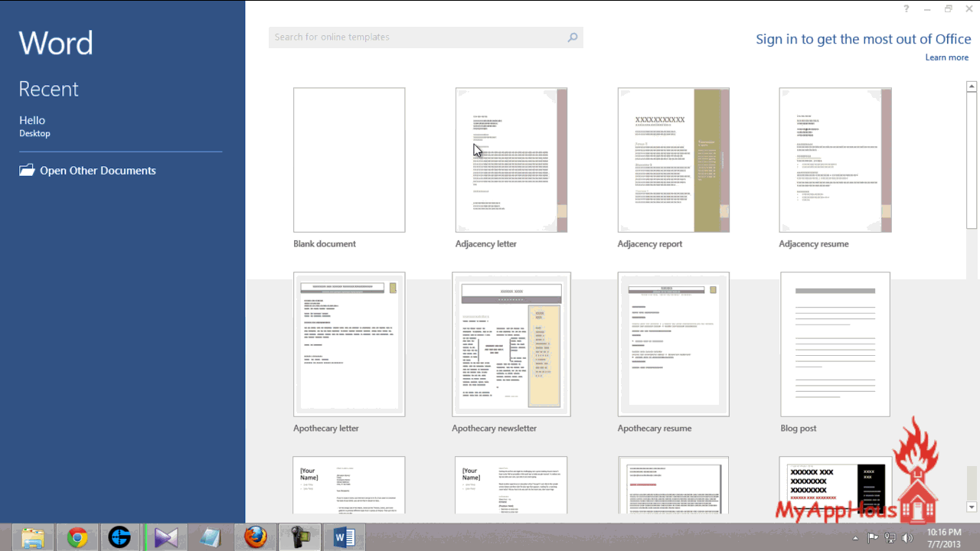Select bottom-row template with black sidebar

click(835, 484)
